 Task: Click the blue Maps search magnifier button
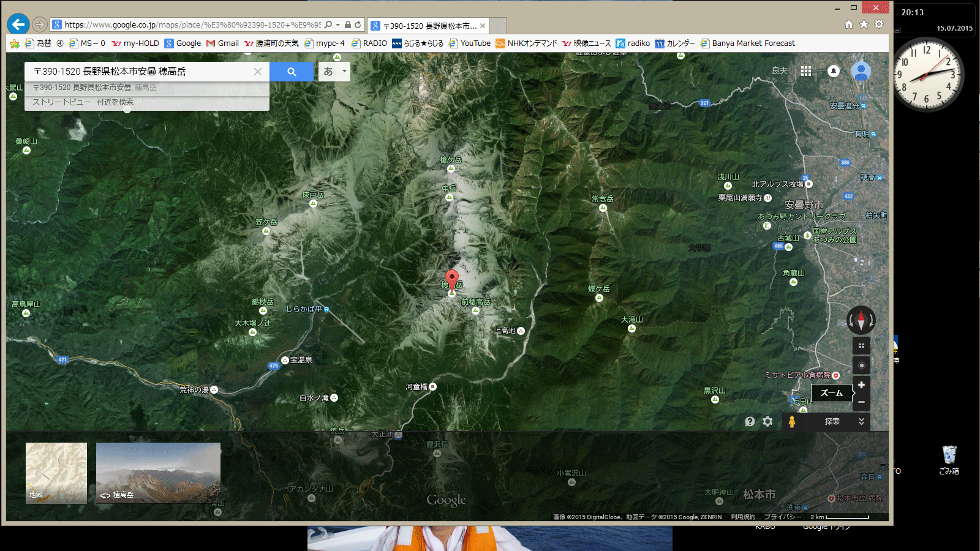point(292,72)
